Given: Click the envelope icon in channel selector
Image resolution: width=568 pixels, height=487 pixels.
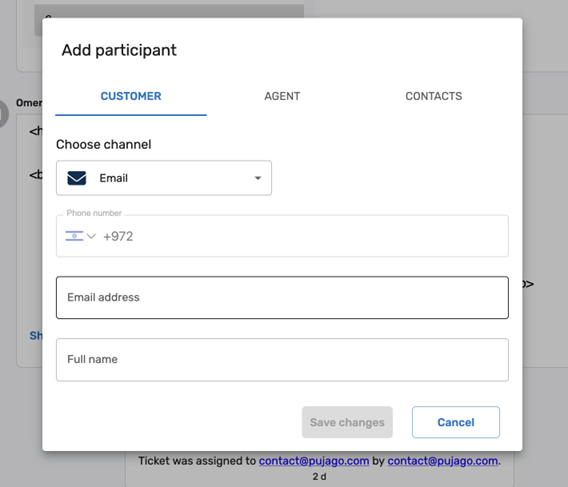Looking at the screenshot, I should pos(76,178).
